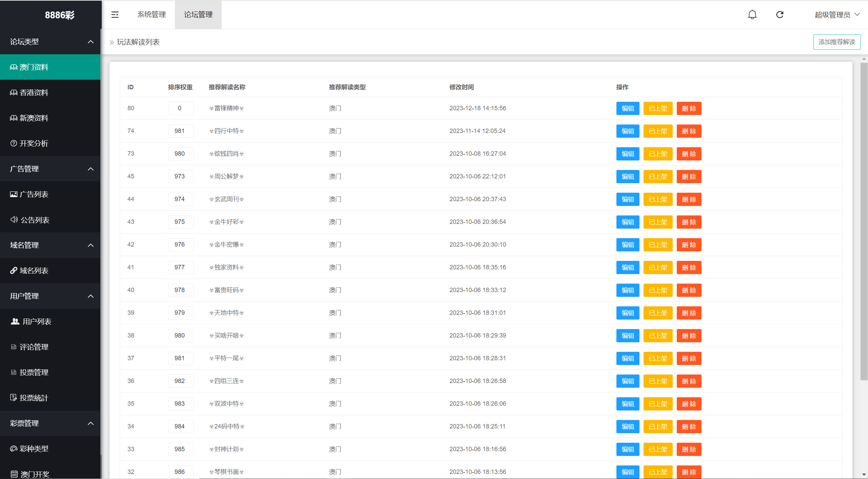The height and width of the screenshot is (479, 868).
Task: Toggle 已上架 status for 周公解梦 row
Action: click(x=658, y=177)
